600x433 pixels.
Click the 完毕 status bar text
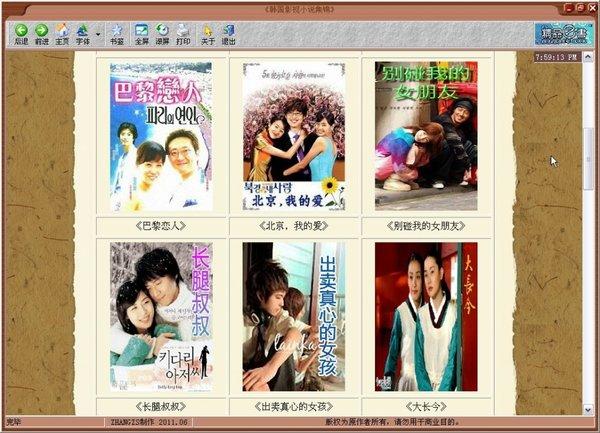tap(13, 422)
